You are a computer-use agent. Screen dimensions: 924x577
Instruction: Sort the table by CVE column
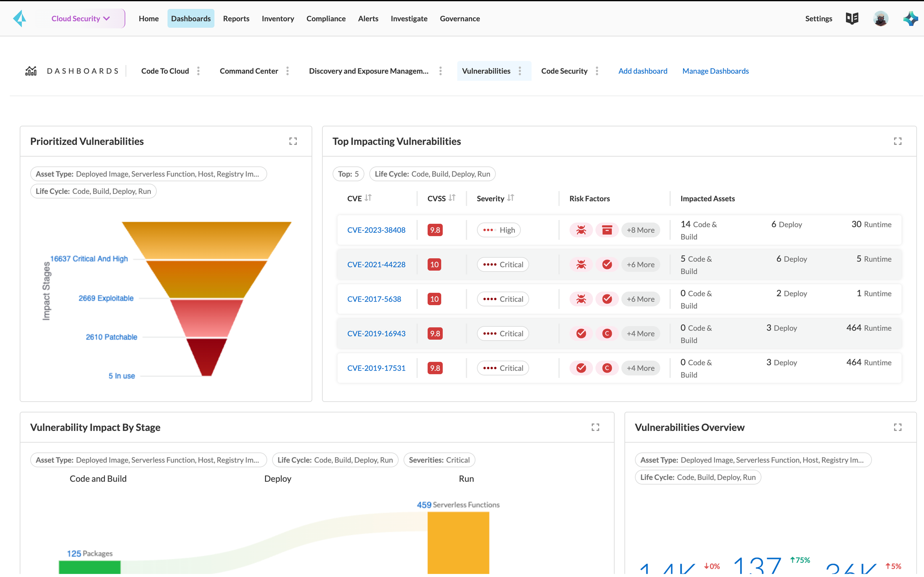[x=368, y=198]
